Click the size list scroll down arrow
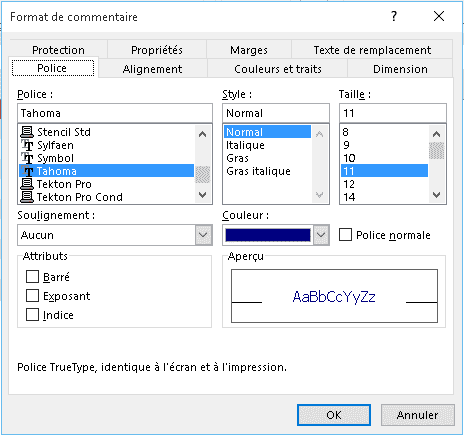Screen dimensions: 464x435 tap(437, 194)
